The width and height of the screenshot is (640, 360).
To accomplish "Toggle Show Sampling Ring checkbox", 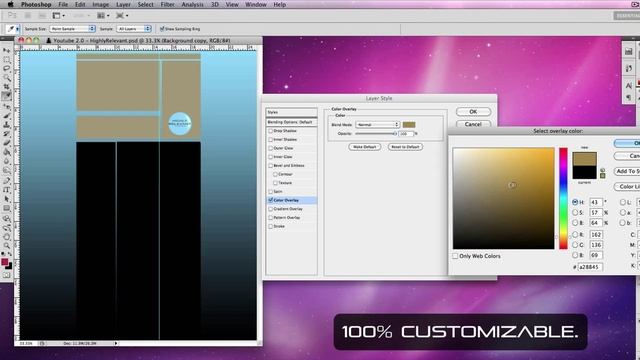I will (162, 29).
